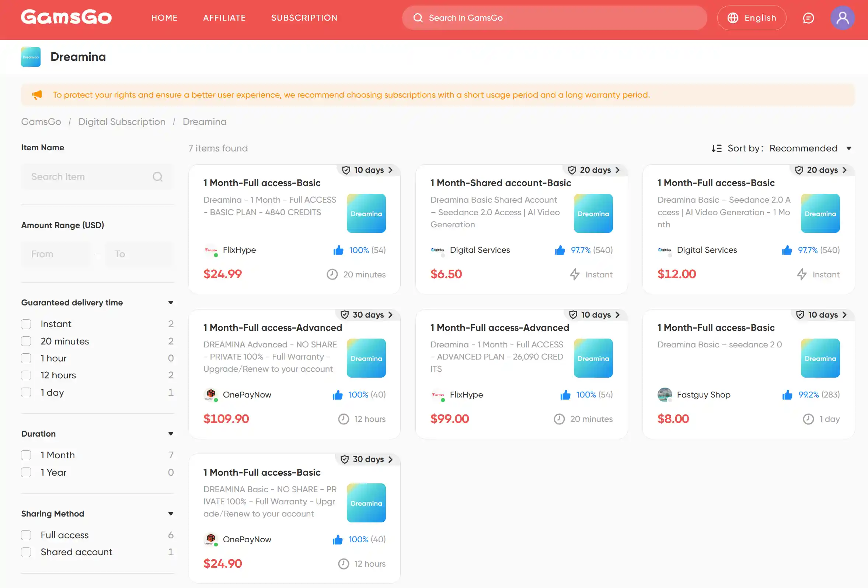Click the clock icon on $8.00 card
The height and width of the screenshot is (588, 868).
click(808, 419)
